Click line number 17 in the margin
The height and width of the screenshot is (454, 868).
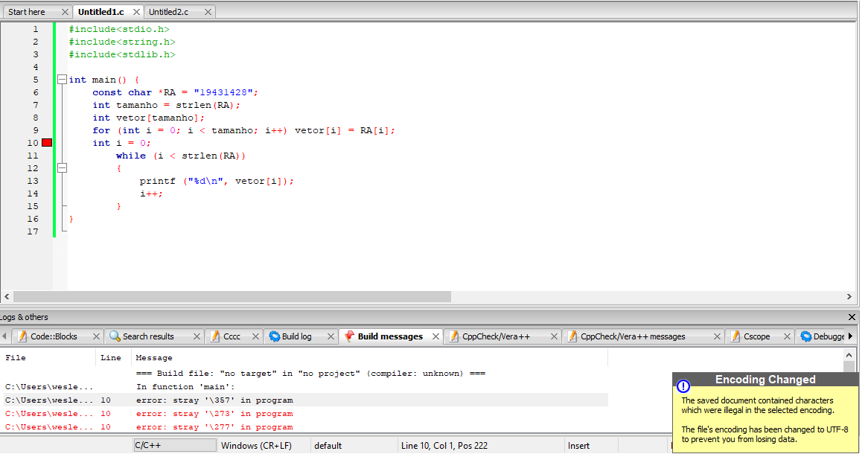coord(33,232)
